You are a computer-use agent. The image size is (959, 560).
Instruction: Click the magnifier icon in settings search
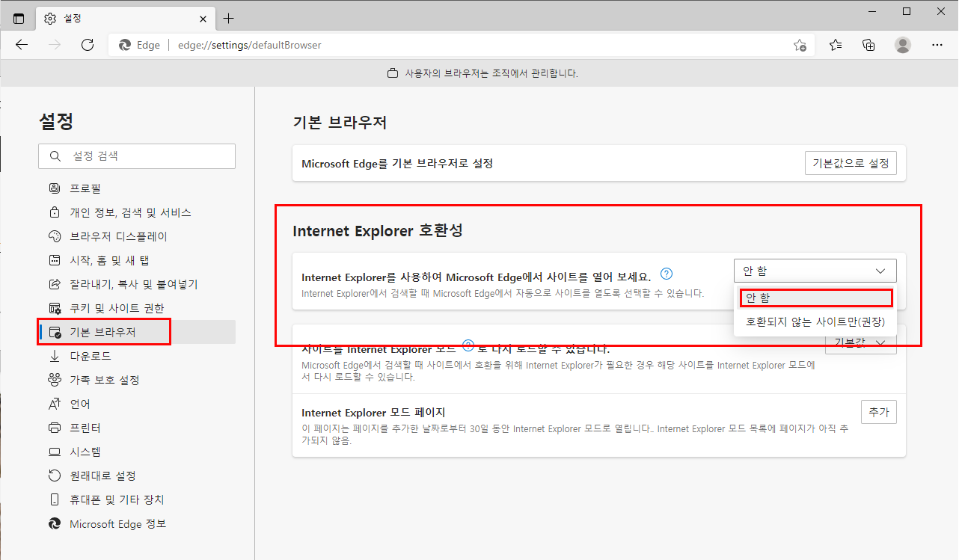coord(55,156)
